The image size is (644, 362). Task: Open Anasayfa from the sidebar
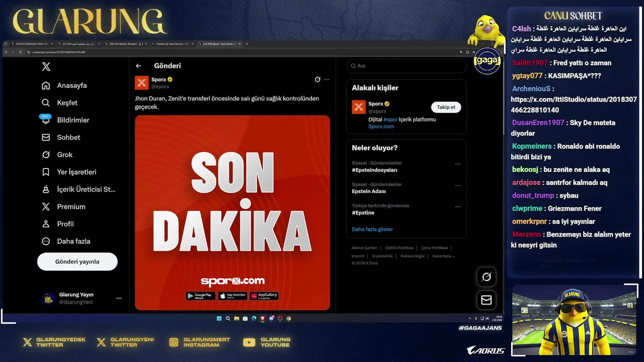tap(64, 85)
